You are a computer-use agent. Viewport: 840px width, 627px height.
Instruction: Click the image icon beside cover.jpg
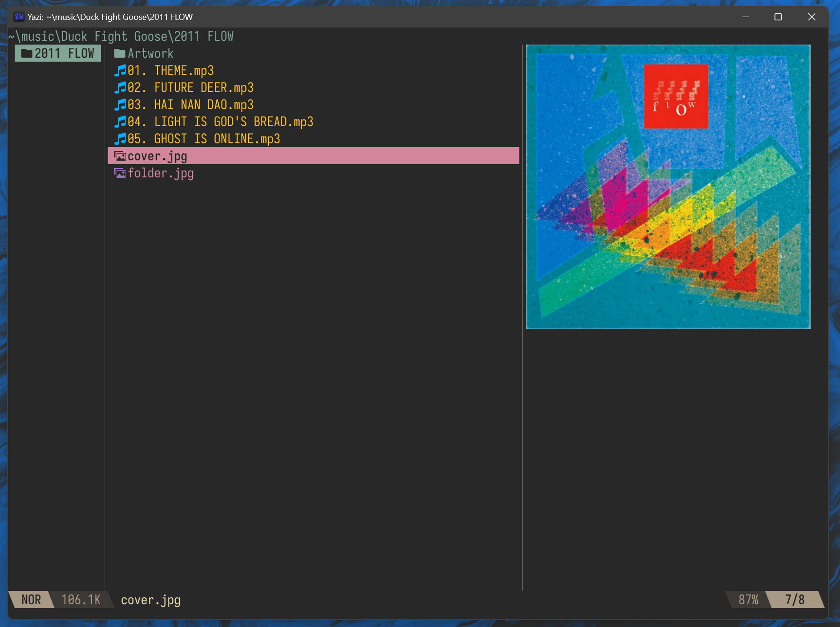click(120, 156)
